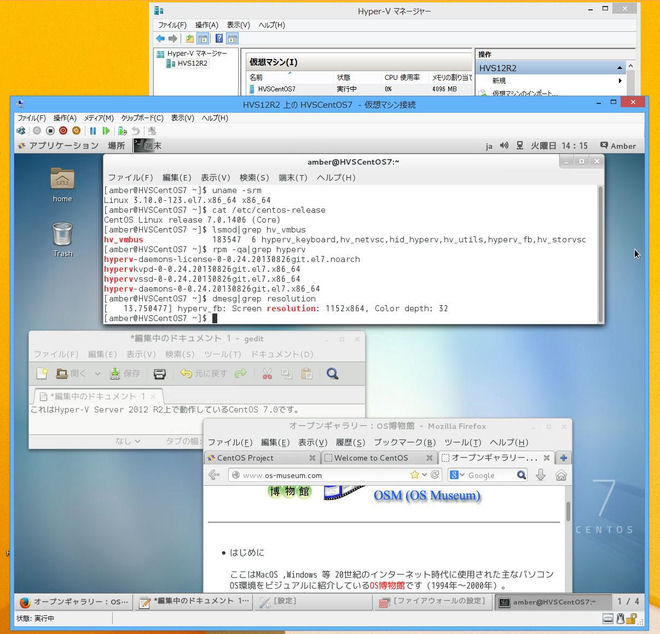Click the Paste icon in gedit
This screenshot has width=660, height=634.
(x=307, y=374)
